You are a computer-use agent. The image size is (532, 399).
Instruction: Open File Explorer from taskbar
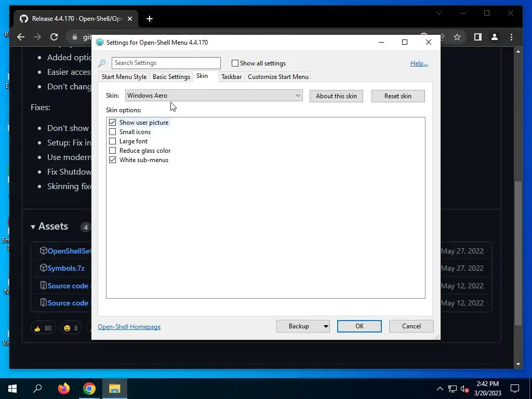(115, 389)
